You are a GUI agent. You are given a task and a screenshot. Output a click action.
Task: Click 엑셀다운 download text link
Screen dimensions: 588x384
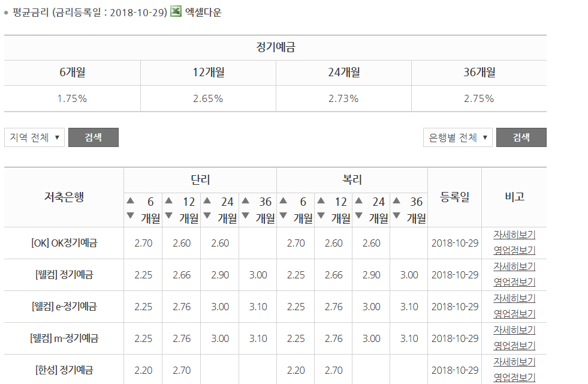(x=203, y=13)
